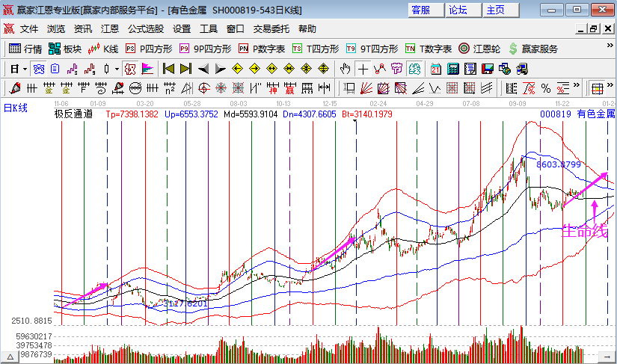This screenshot has height=364, width=617.
Task: Open the 交易委托 menu
Action: point(271,28)
